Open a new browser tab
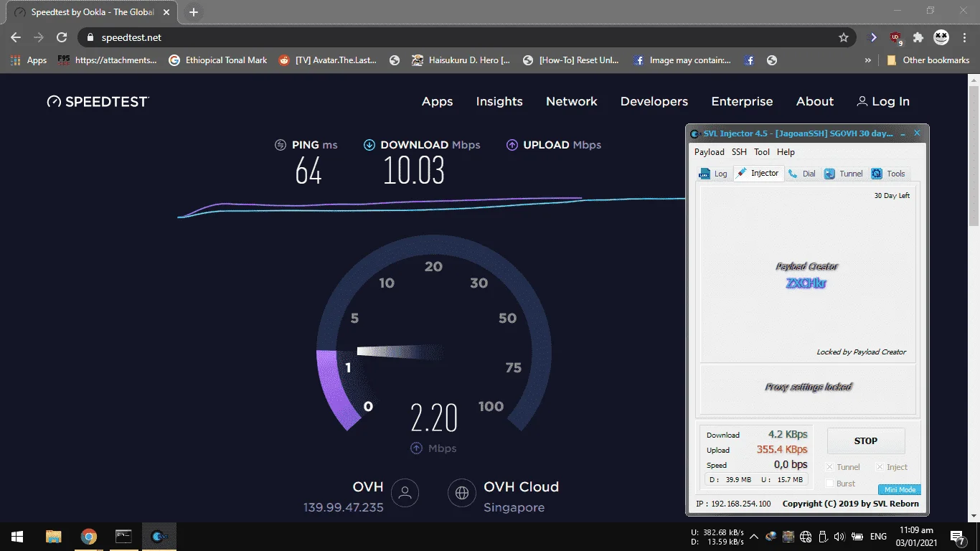Screen dimensions: 980x551 pyautogui.click(x=194, y=12)
